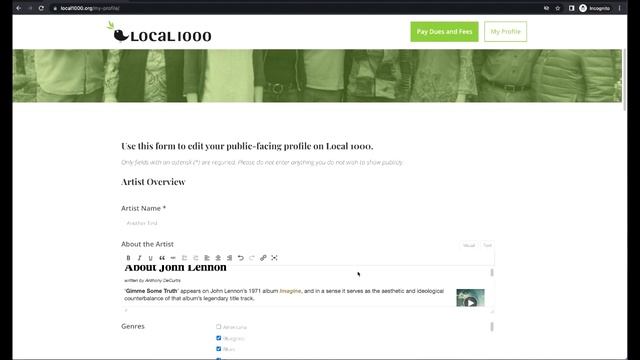Screen dimensions: 640x360
Task: Toggle fullscreen editor mode
Action: pos(274,258)
